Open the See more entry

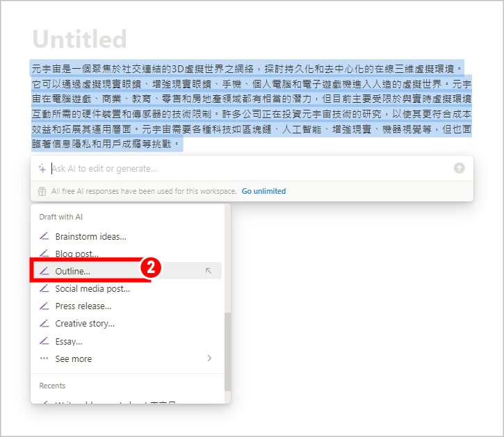128,358
